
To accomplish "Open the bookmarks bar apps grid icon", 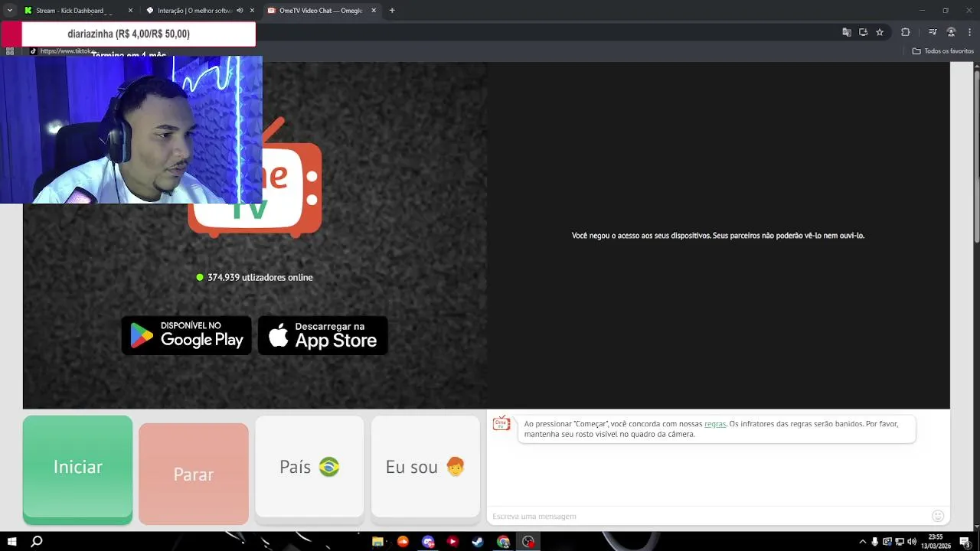I will tap(10, 51).
